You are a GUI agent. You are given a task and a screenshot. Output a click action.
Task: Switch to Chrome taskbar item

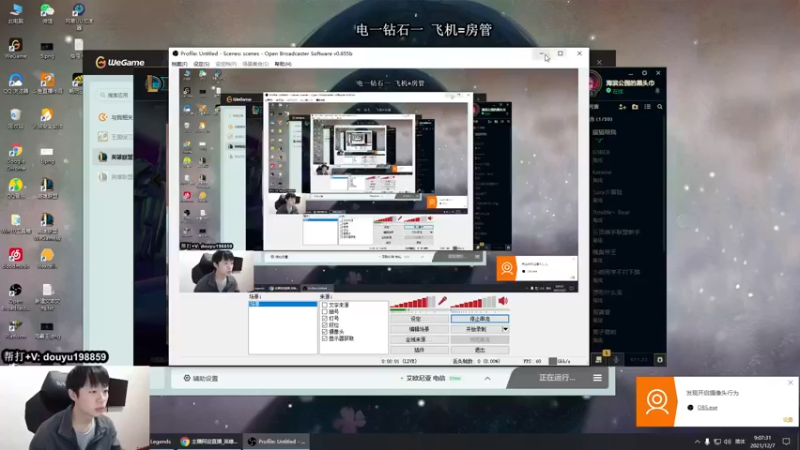tap(209, 441)
